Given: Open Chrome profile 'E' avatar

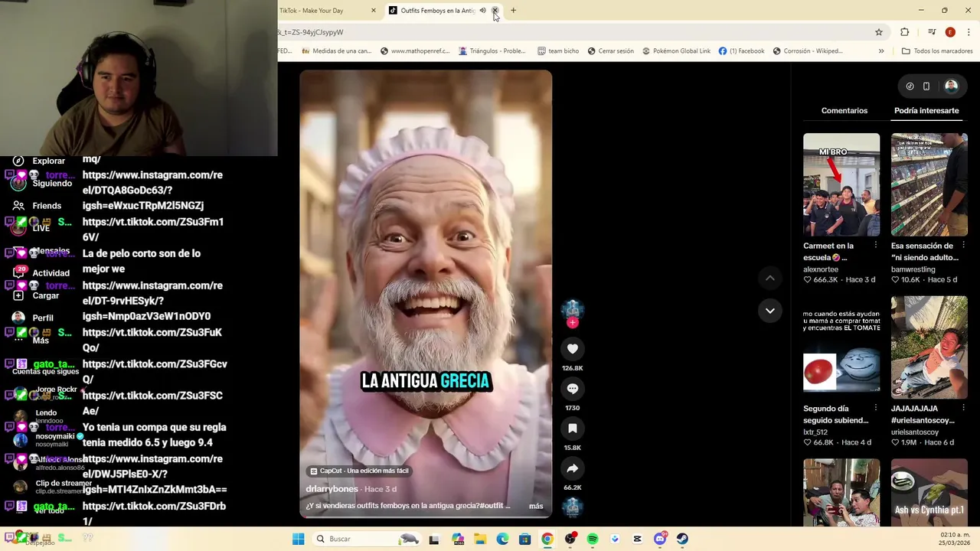Looking at the screenshot, I should [950, 32].
